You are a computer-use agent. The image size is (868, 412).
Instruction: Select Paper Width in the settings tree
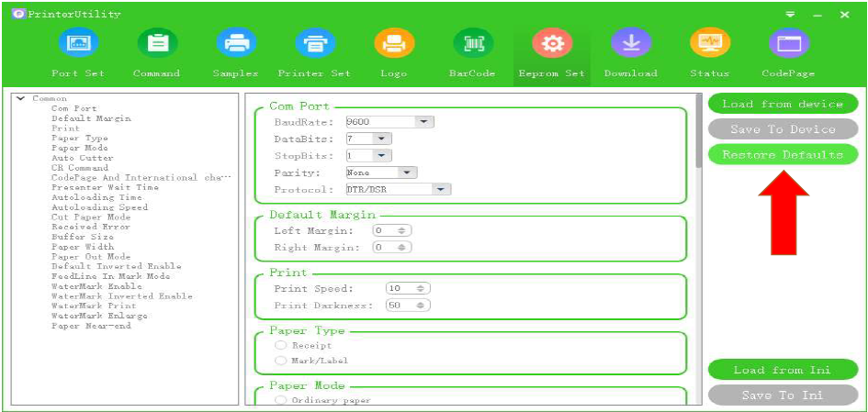click(83, 247)
